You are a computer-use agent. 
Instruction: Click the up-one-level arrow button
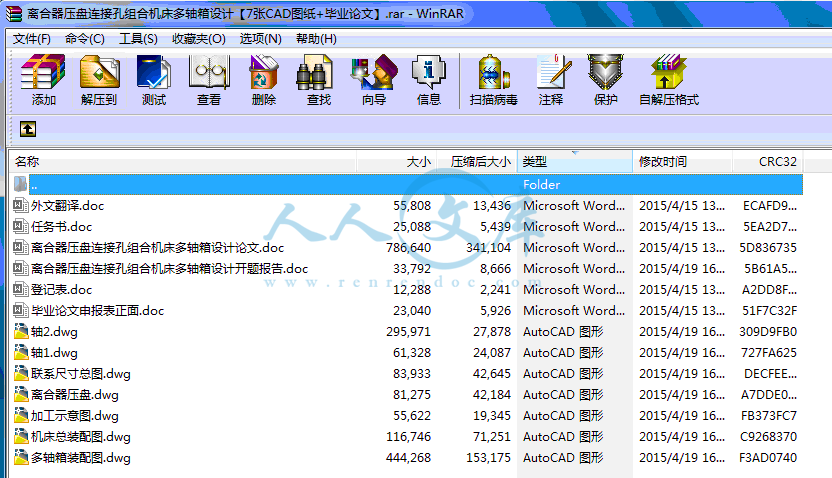(x=28, y=129)
